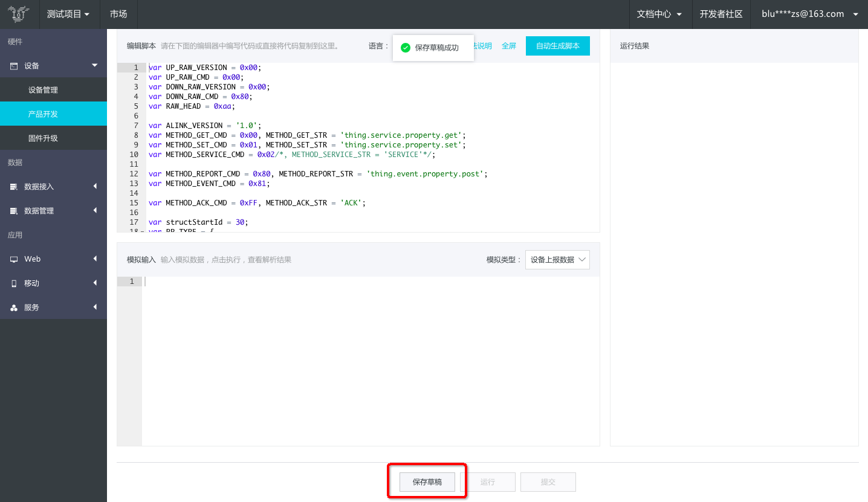Click inside the 模拟输入 editor area

pyautogui.click(x=371, y=361)
